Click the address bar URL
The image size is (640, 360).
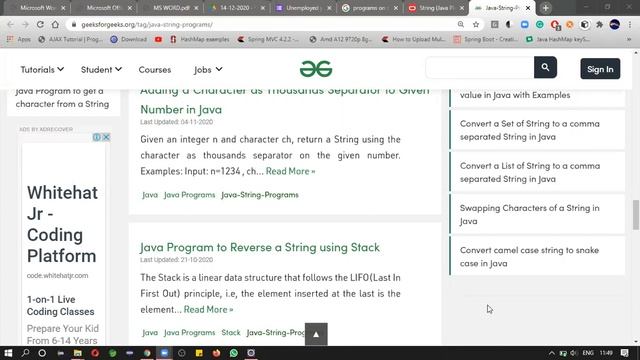coord(147,24)
